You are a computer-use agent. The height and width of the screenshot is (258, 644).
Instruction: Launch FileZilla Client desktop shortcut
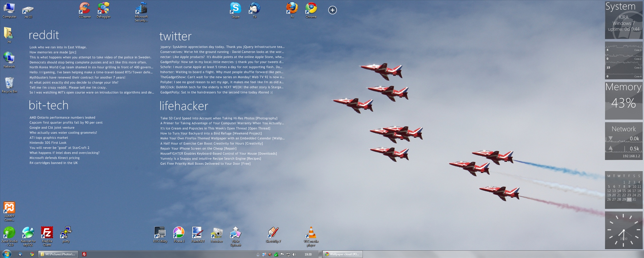(47, 236)
